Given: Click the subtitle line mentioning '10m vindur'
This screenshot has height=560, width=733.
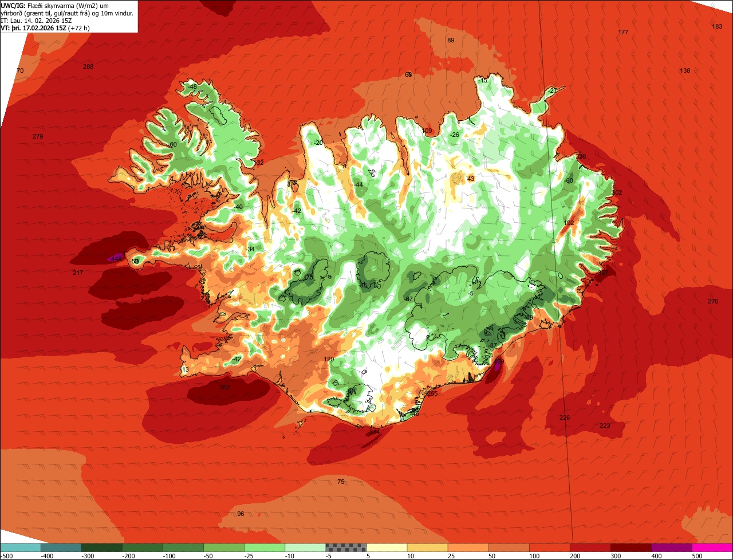Looking at the screenshot, I should point(68,13).
